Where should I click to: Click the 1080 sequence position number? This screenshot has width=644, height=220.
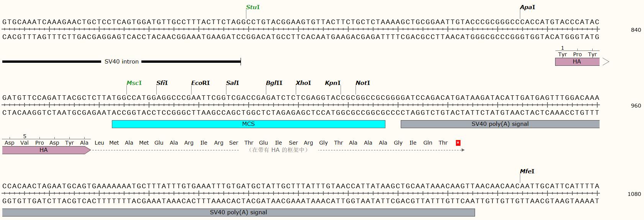634,194
